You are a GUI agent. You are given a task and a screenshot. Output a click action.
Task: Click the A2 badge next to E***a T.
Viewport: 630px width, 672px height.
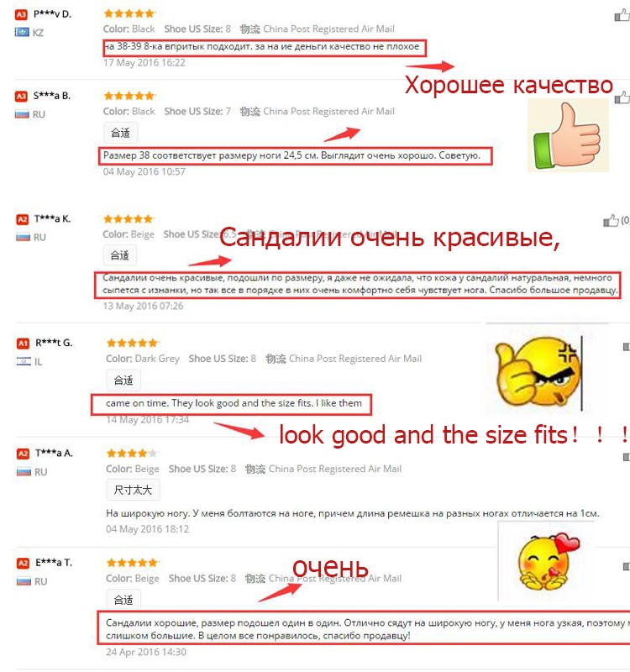click(x=23, y=563)
